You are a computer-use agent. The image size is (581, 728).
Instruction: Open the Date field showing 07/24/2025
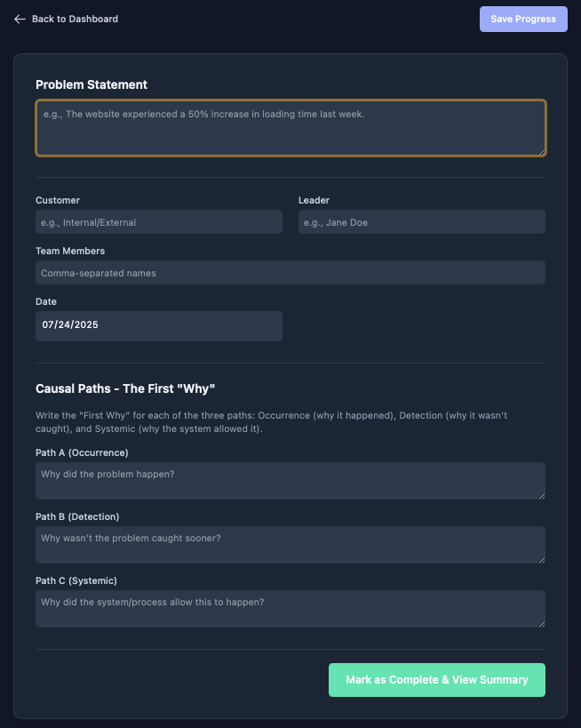pos(159,325)
